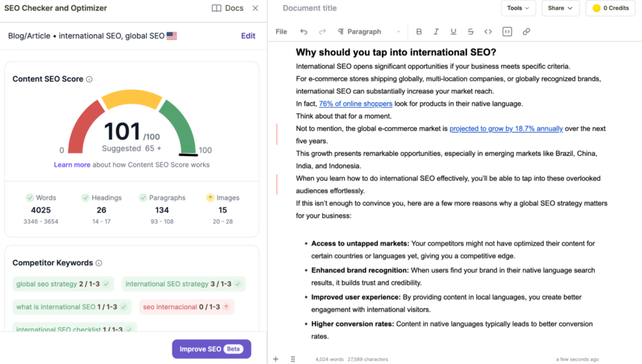Click the '27,589 characters' status text

tap(367, 360)
